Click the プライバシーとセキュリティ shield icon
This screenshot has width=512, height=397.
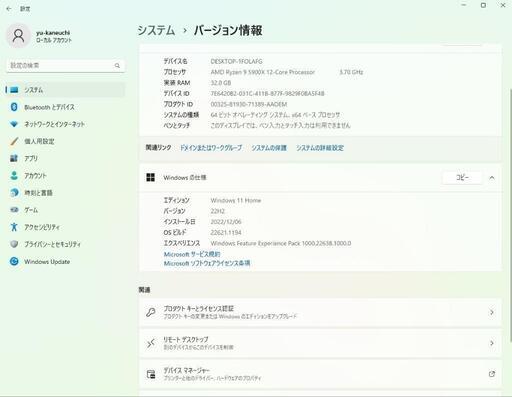[14, 244]
